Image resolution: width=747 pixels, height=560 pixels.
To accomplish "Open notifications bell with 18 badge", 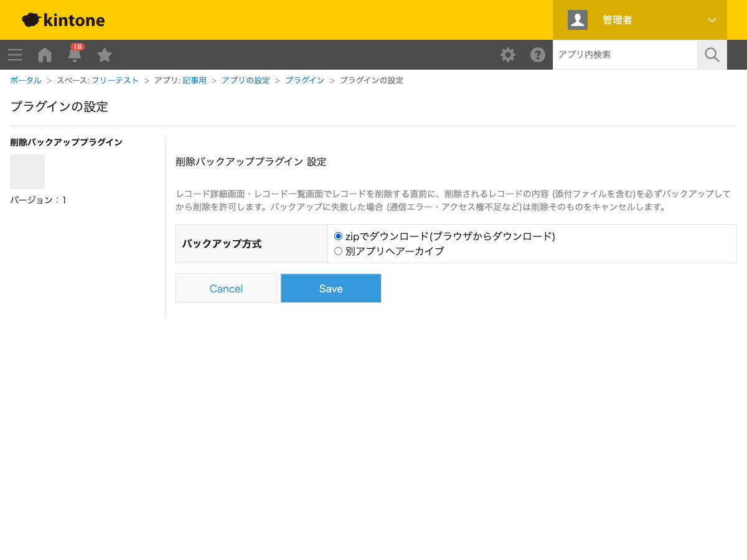I will point(75,54).
